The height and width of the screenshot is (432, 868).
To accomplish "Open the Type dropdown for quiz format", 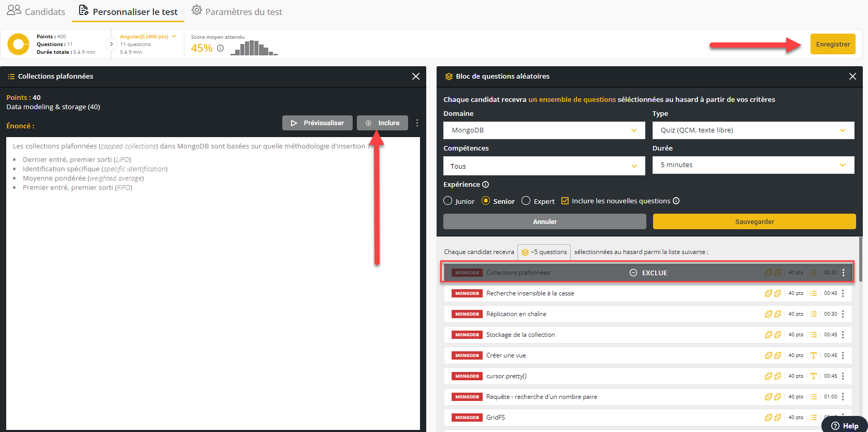I will point(753,130).
